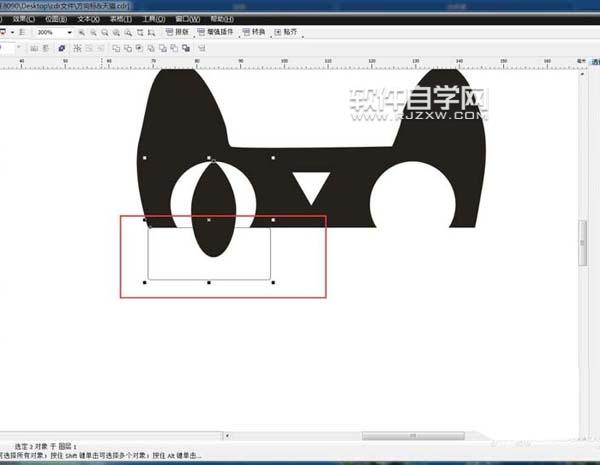Click the 转换 toolbar button

(x=257, y=33)
